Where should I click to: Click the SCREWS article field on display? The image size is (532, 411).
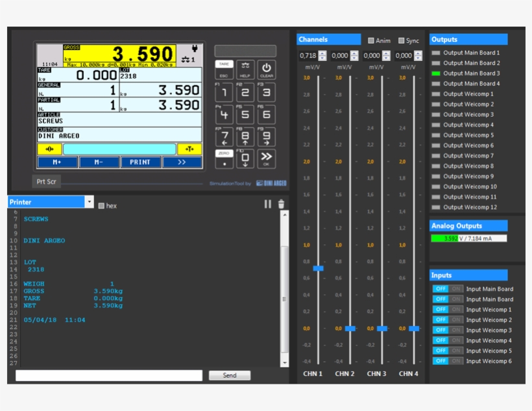tap(119, 119)
